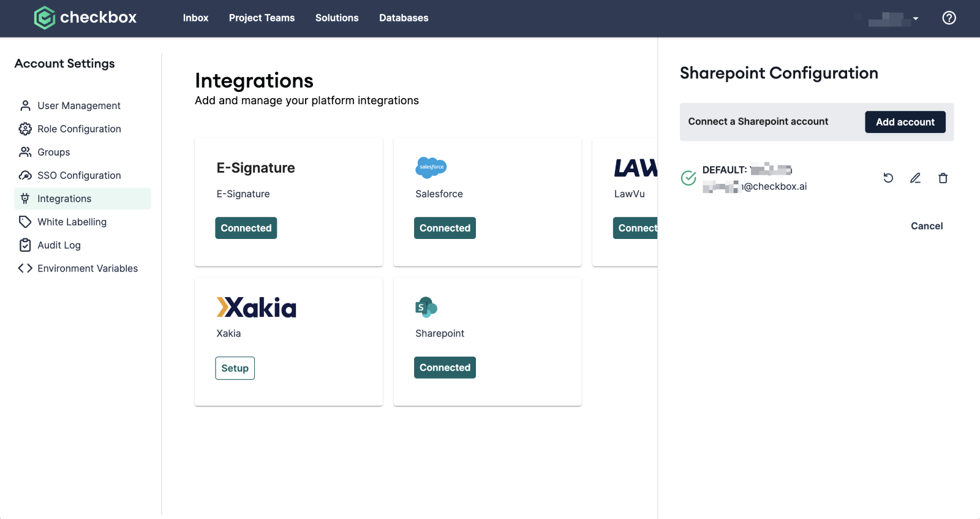
Task: Click the Audit Log clipboard icon
Action: [x=25, y=245]
